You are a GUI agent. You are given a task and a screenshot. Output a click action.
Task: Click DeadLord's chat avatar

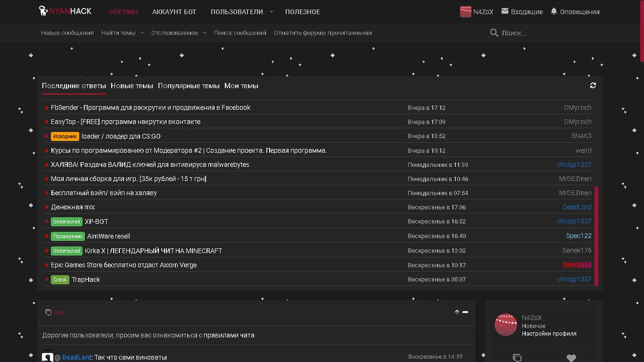point(47,356)
